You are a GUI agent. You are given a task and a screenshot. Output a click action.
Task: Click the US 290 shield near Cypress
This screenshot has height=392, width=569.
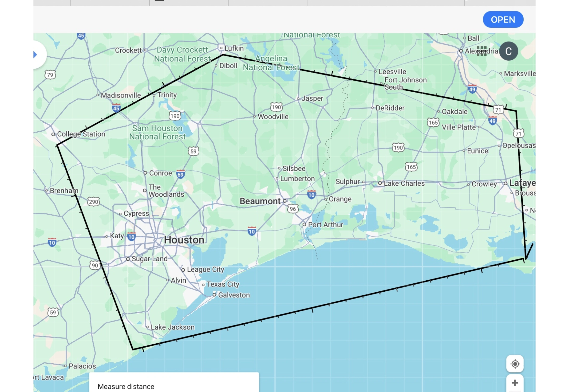pyautogui.click(x=93, y=202)
